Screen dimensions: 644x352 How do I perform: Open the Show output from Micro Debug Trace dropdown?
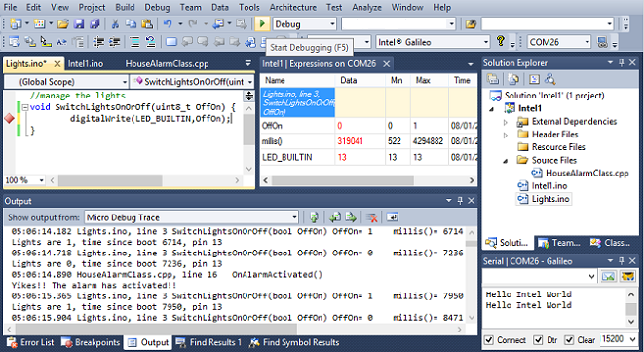294,217
